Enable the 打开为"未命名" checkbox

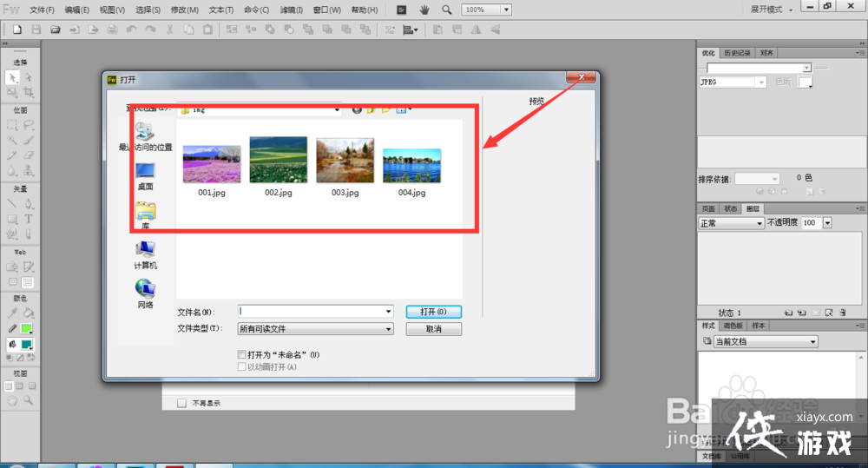tap(242, 354)
